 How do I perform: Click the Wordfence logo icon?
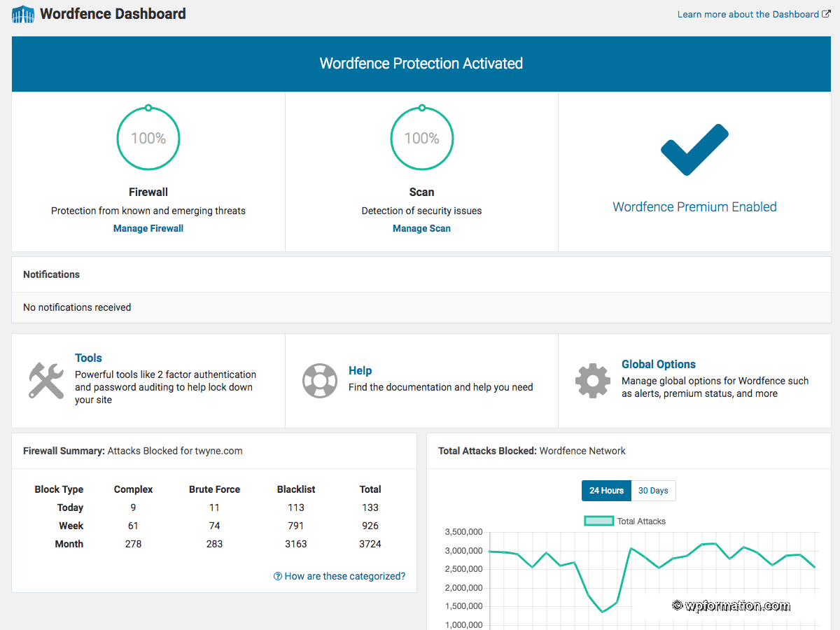[23, 14]
